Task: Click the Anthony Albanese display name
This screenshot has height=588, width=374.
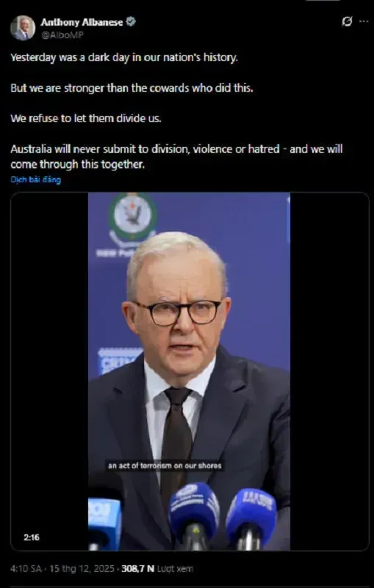Action: pyautogui.click(x=82, y=23)
